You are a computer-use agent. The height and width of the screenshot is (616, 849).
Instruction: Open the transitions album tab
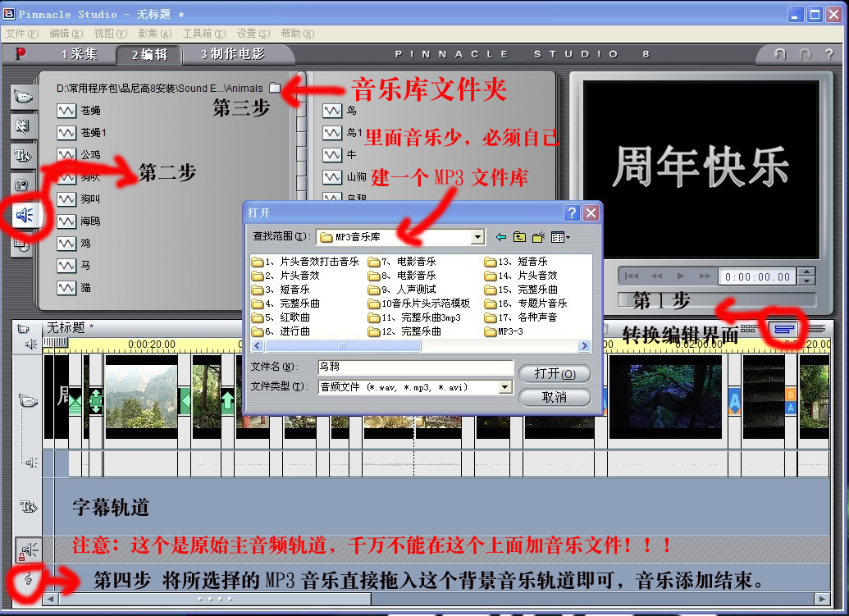23,126
